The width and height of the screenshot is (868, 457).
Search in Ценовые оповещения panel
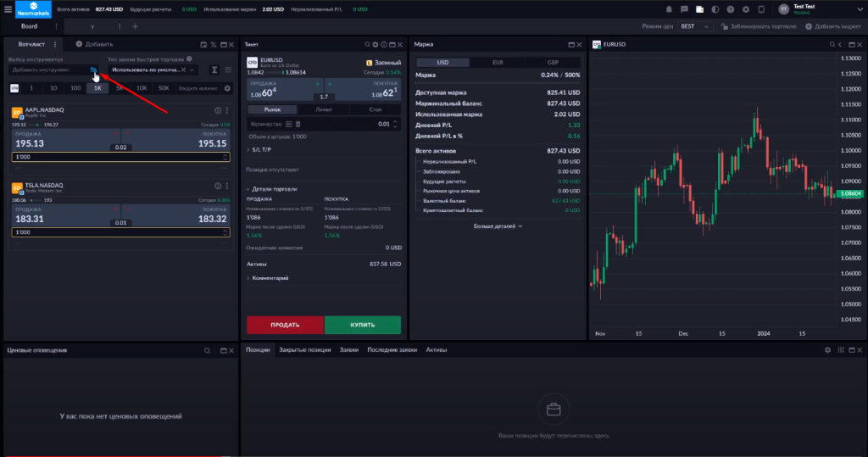tap(207, 351)
